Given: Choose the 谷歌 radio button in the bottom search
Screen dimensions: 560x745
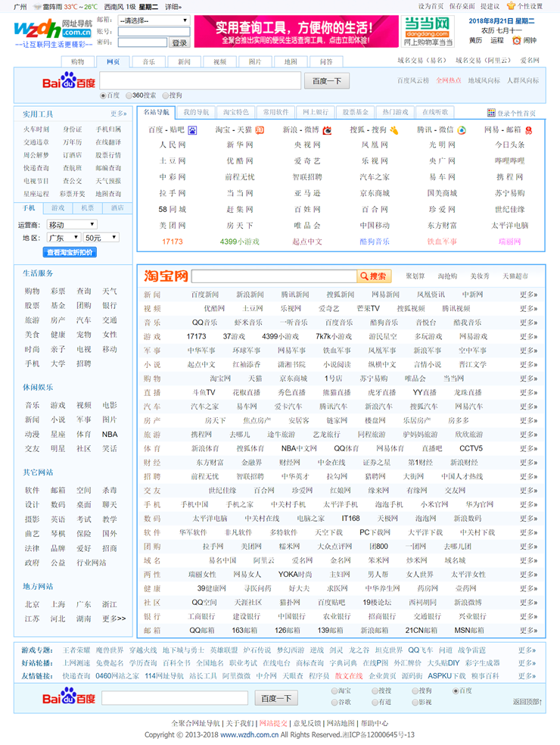Looking at the screenshot, I should click(x=334, y=702).
